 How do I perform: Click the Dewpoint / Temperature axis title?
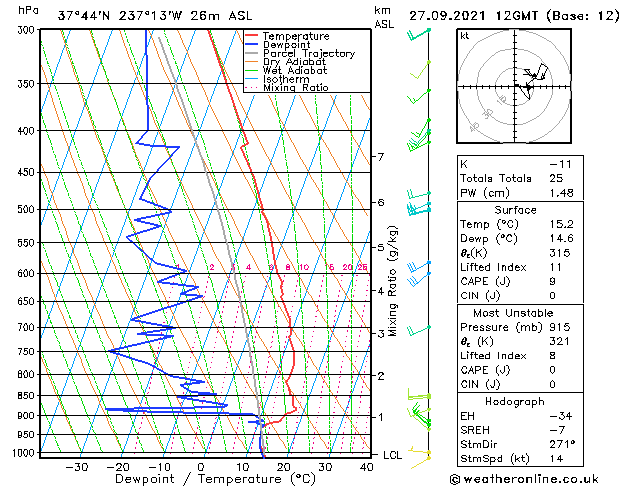(215, 479)
